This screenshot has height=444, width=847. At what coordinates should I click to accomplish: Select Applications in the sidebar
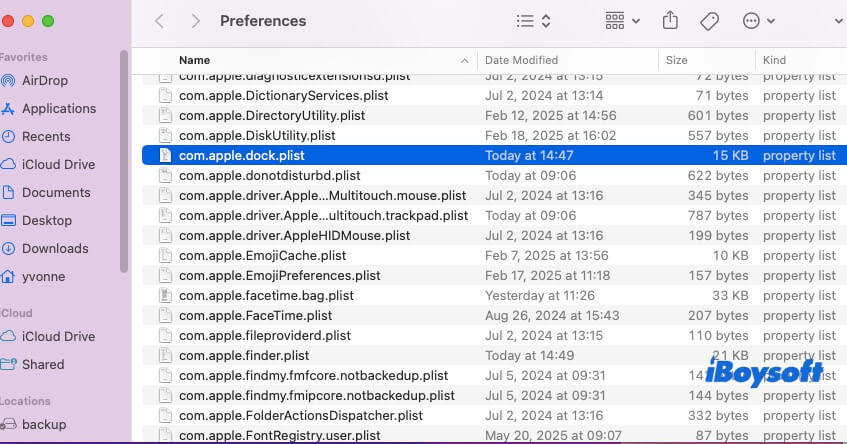tap(58, 108)
